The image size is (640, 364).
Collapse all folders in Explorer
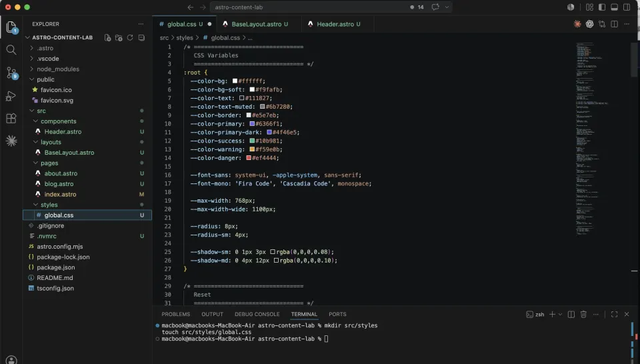click(x=141, y=37)
